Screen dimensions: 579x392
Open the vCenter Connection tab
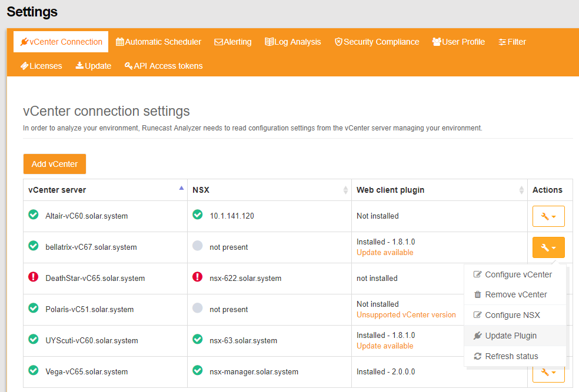(x=61, y=42)
